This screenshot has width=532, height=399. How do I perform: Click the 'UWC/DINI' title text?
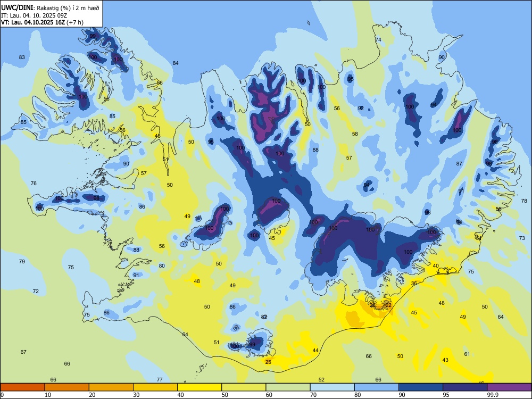point(17,8)
